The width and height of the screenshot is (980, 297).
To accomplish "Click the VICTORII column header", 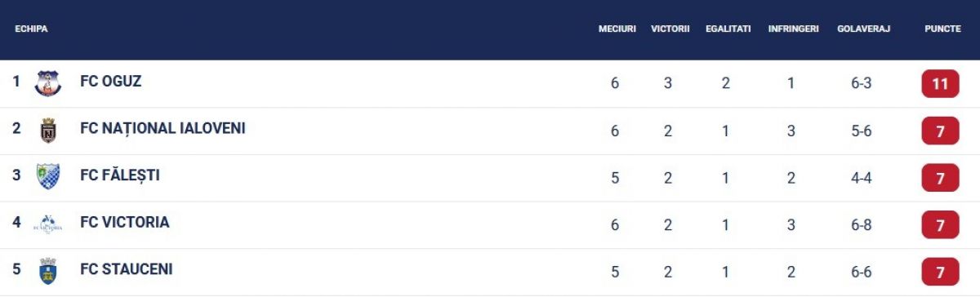I will [x=670, y=29].
